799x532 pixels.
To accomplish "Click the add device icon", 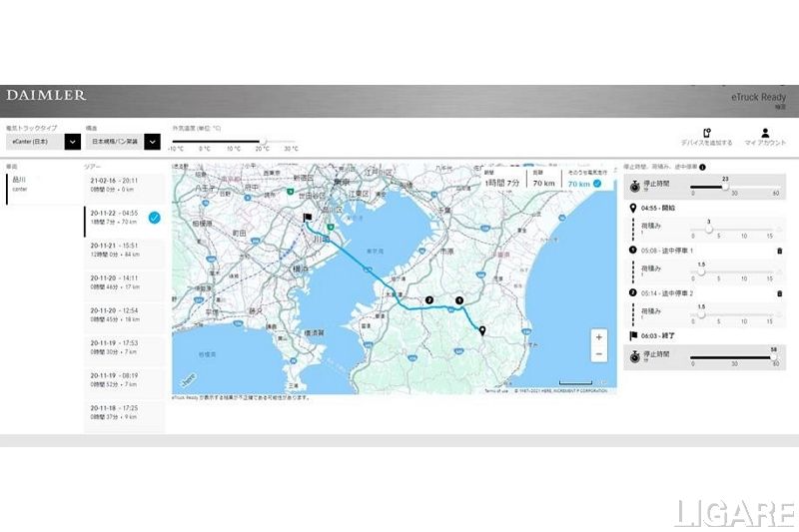I will tap(706, 133).
